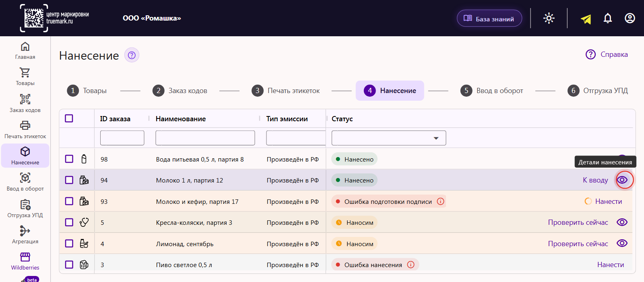The height and width of the screenshot is (282, 644).
Task: Open Ввод в оборот in the sidebar
Action: [x=25, y=182]
